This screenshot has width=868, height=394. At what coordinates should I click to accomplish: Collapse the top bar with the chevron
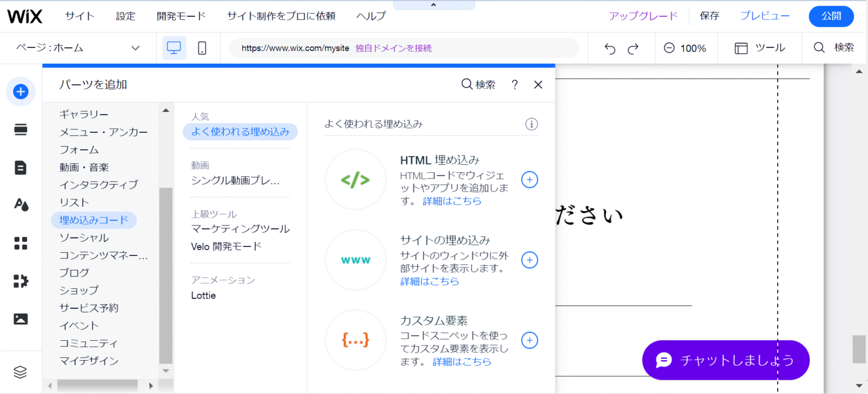(433, 4)
